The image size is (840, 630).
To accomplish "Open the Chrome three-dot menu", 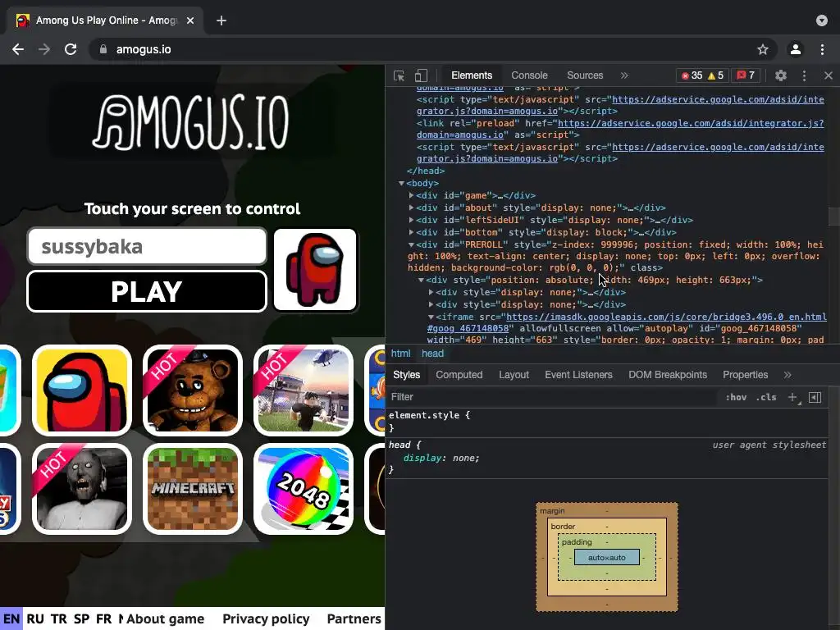I will (x=822, y=49).
